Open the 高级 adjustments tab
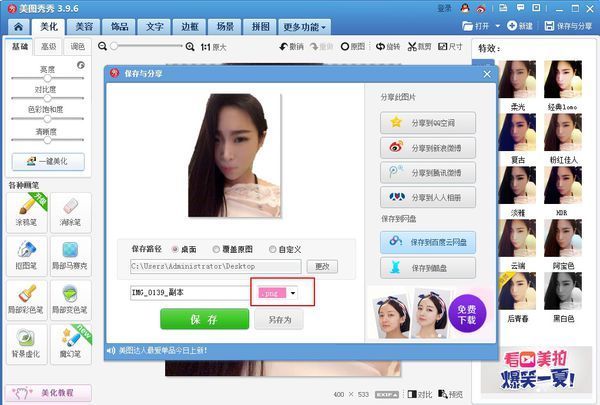 click(x=48, y=47)
